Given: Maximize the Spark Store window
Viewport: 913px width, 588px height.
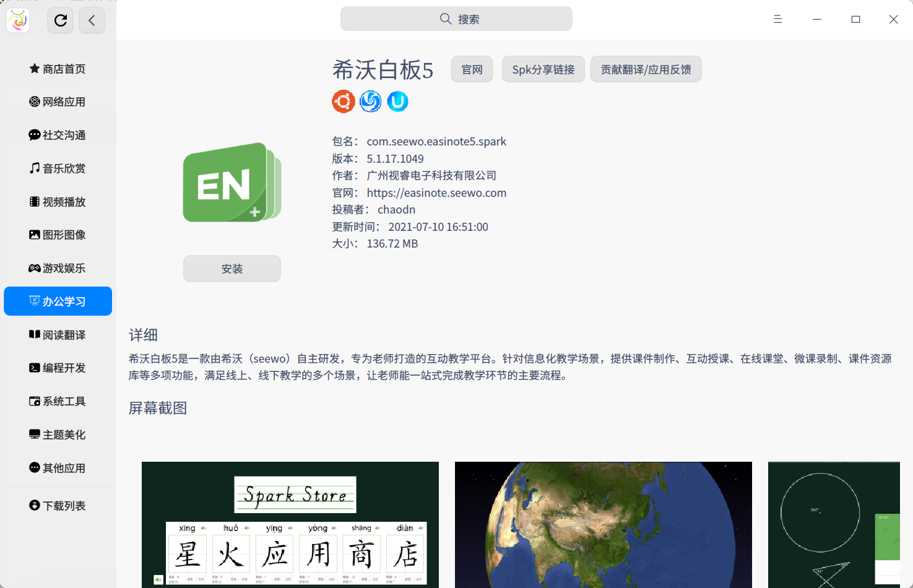Looking at the screenshot, I should coord(855,19).
